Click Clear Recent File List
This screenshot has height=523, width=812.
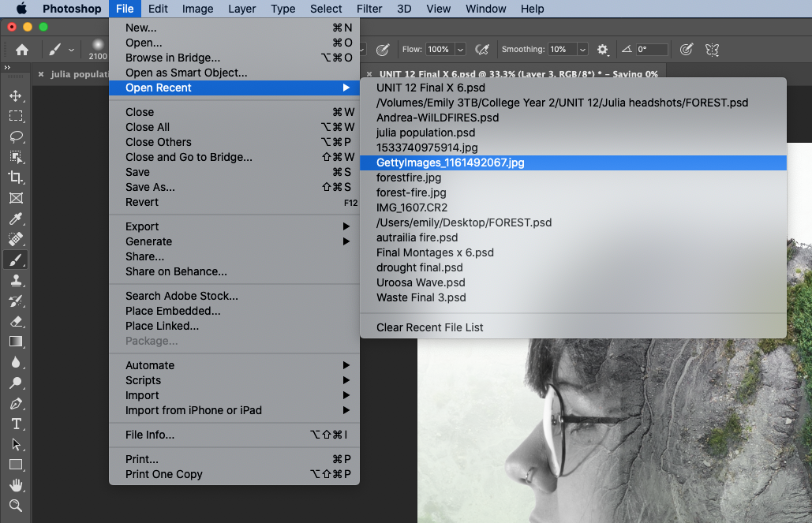573,327
